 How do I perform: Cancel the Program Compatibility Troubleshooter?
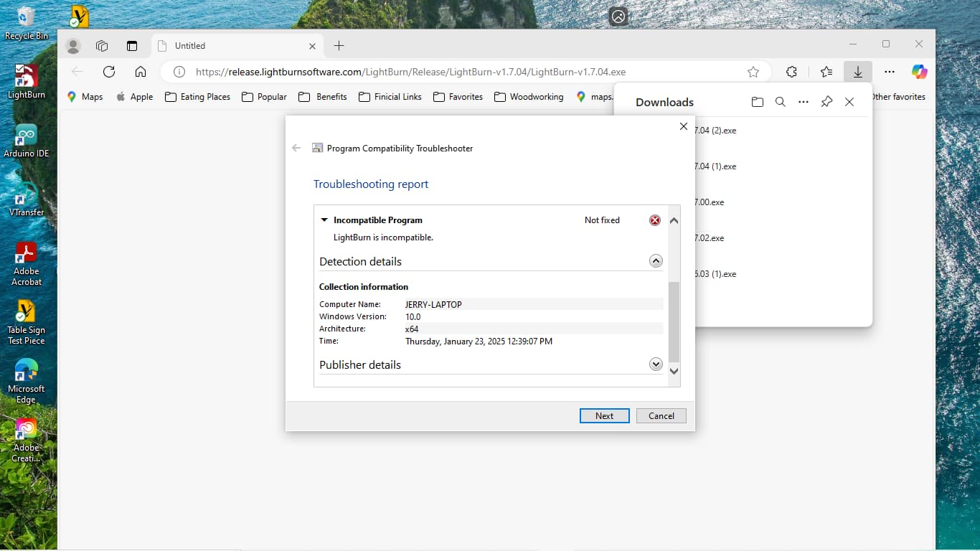tap(661, 415)
